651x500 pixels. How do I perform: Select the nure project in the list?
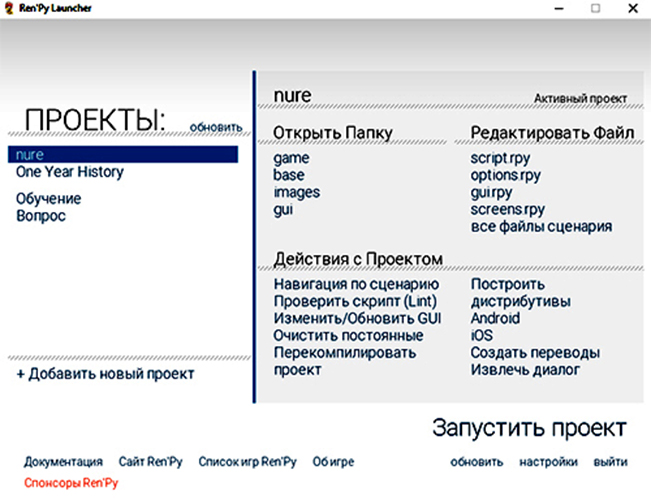pos(123,154)
